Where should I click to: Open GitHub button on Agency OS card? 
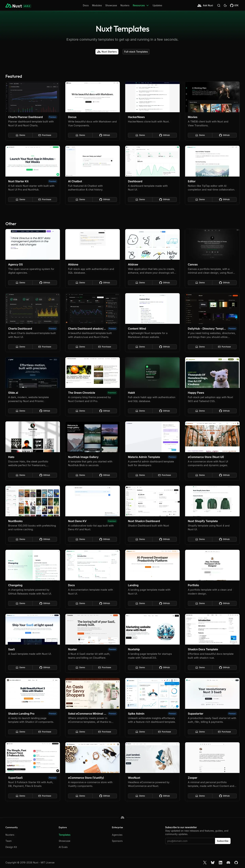pyautogui.click(x=45, y=283)
